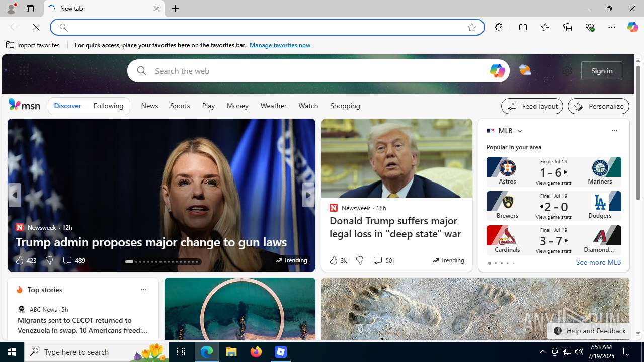The height and width of the screenshot is (362, 644).
Task: Click the browser address bar
Action: tap(267, 27)
